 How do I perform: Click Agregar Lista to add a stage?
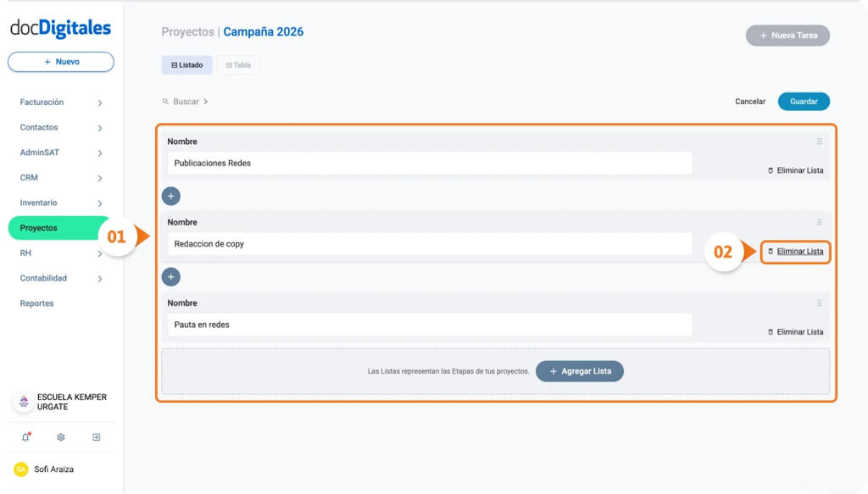coord(580,371)
